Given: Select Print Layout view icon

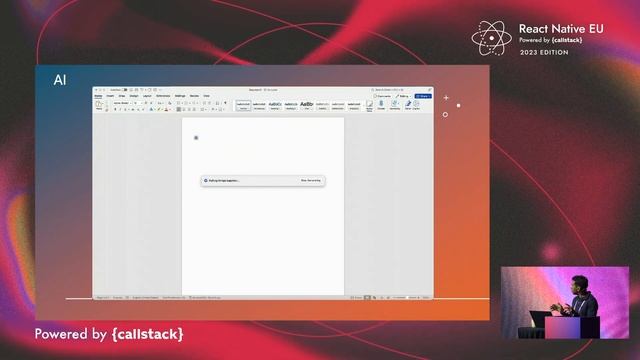Looking at the screenshot, I should click(x=367, y=298).
